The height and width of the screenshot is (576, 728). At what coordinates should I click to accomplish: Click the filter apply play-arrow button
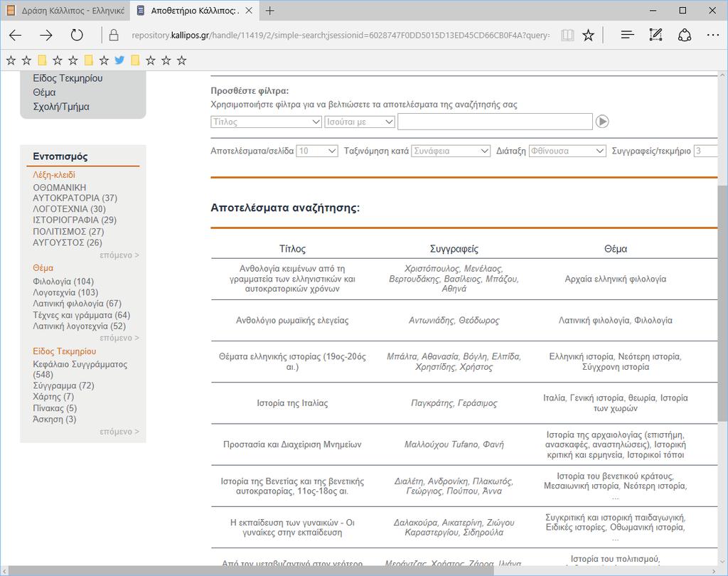pos(602,122)
